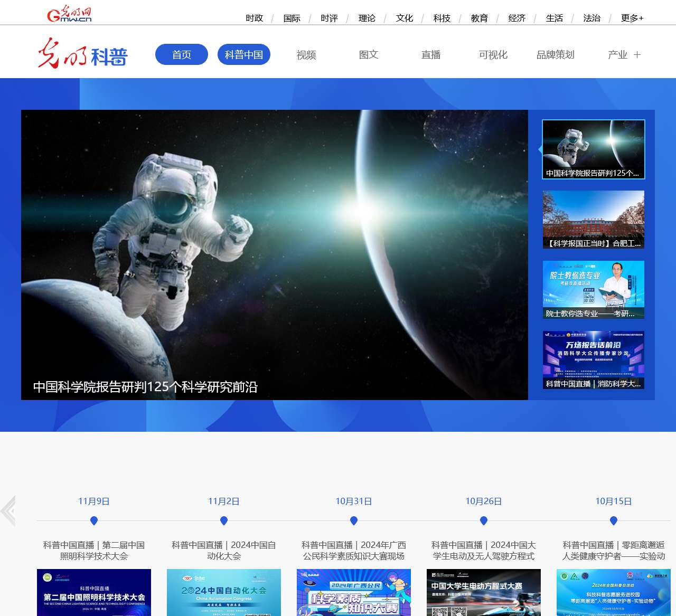
Task: Open the 中国大学生电动方程式大赛 poster image
Action: click(x=484, y=592)
